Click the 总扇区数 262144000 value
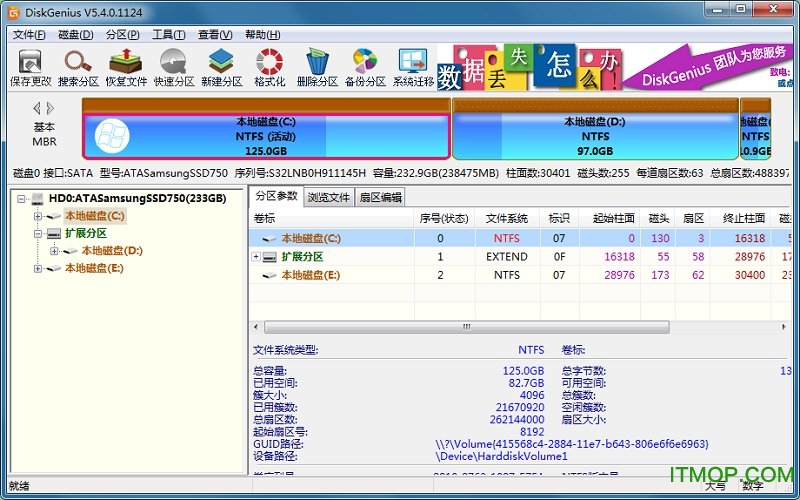800x500 pixels. [x=517, y=419]
